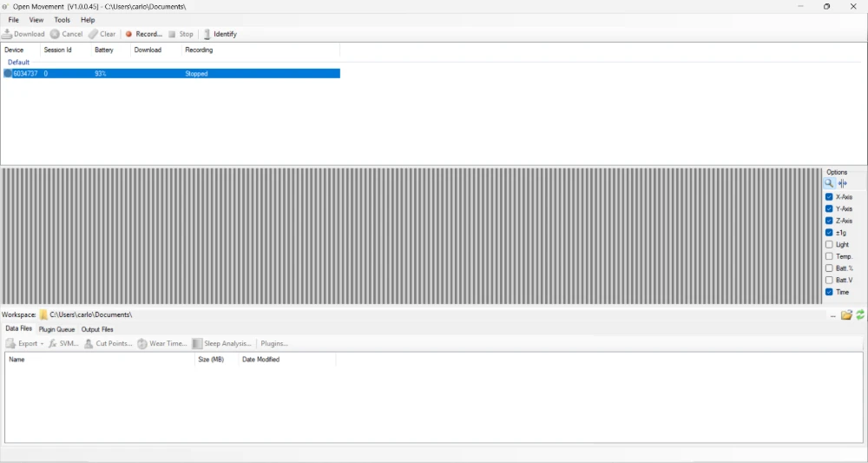The width and height of the screenshot is (868, 463).
Task: Click the Stopped recording status cell
Action: pyautogui.click(x=196, y=73)
